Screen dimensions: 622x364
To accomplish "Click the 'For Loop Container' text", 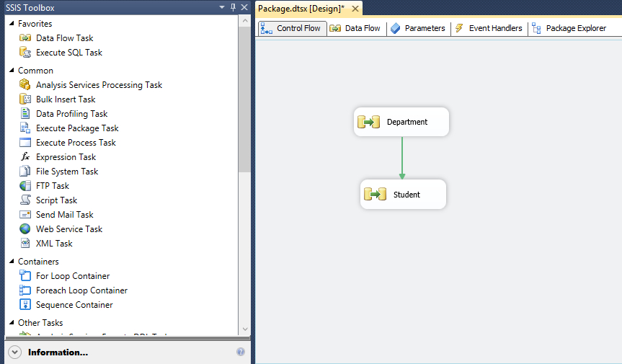I will [x=73, y=275].
